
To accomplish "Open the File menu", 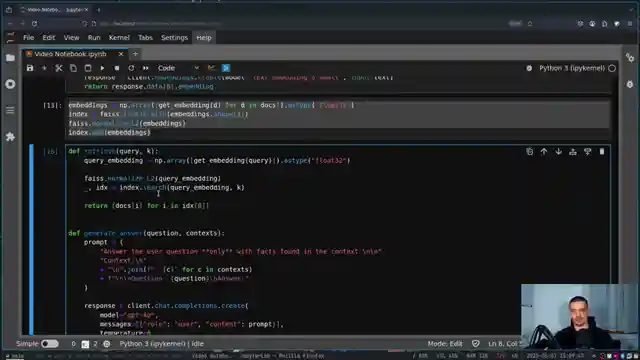I will [x=29, y=38].
